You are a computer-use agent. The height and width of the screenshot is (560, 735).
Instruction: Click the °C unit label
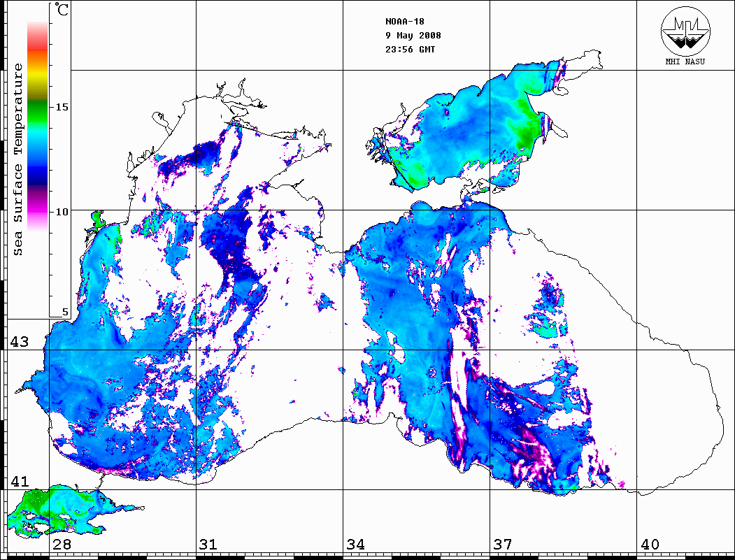coord(62,9)
